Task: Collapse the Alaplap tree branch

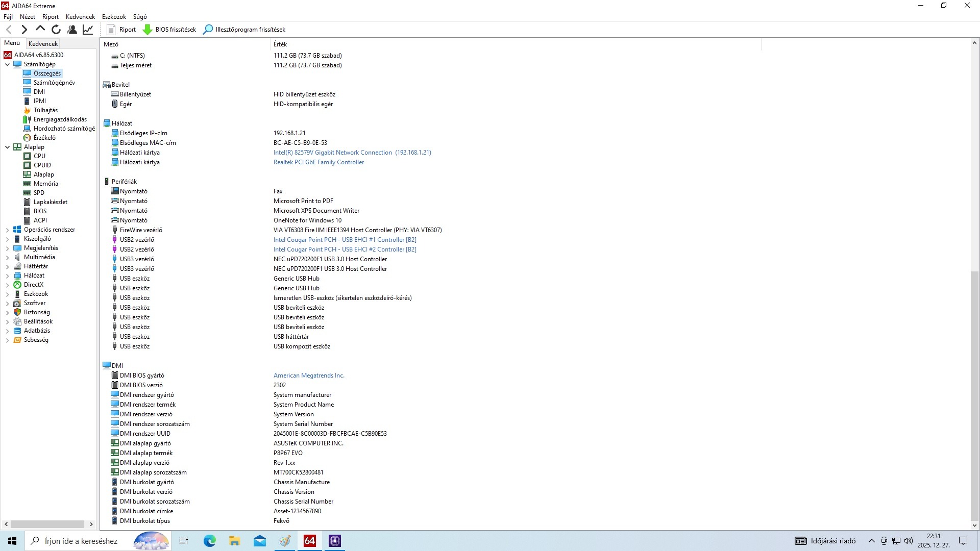Action: click(7, 147)
